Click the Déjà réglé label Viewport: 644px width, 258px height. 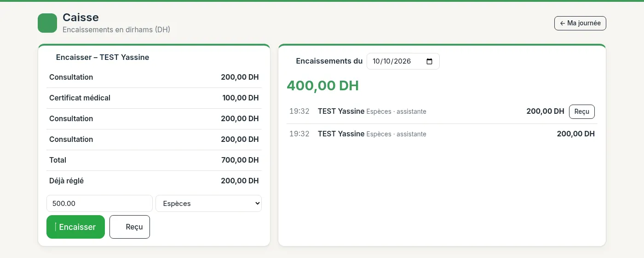[x=67, y=181]
